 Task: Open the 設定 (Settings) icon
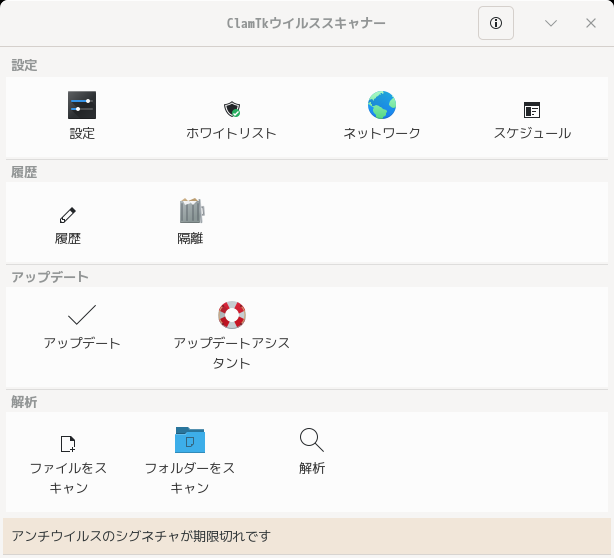(x=82, y=106)
